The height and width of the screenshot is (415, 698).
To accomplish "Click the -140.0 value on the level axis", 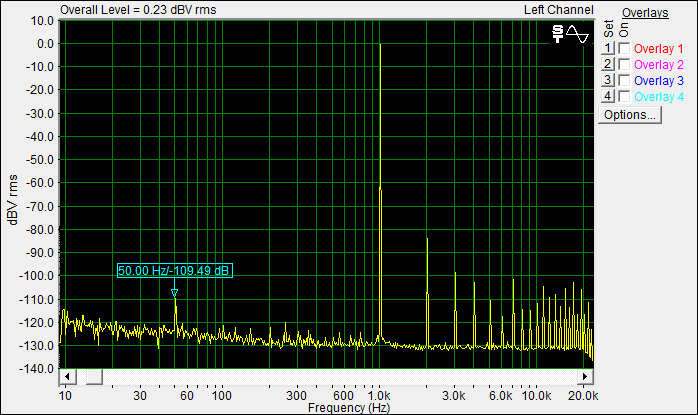I will 37,369.
